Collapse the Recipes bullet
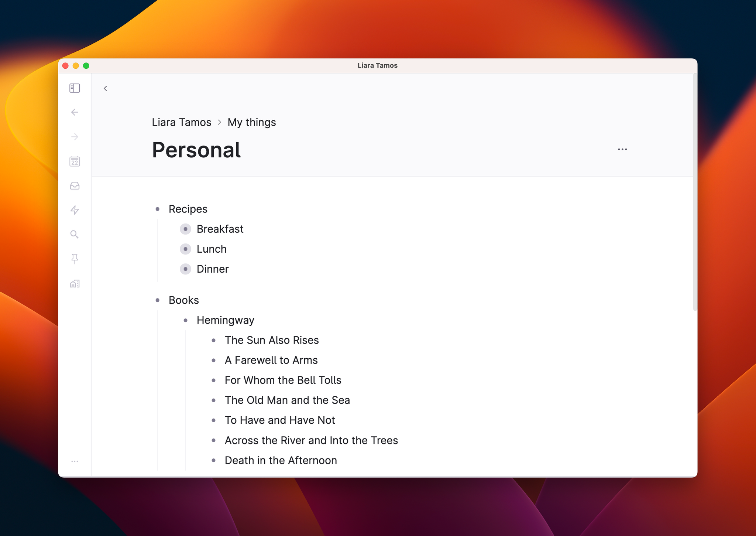The width and height of the screenshot is (756, 536). tap(158, 209)
